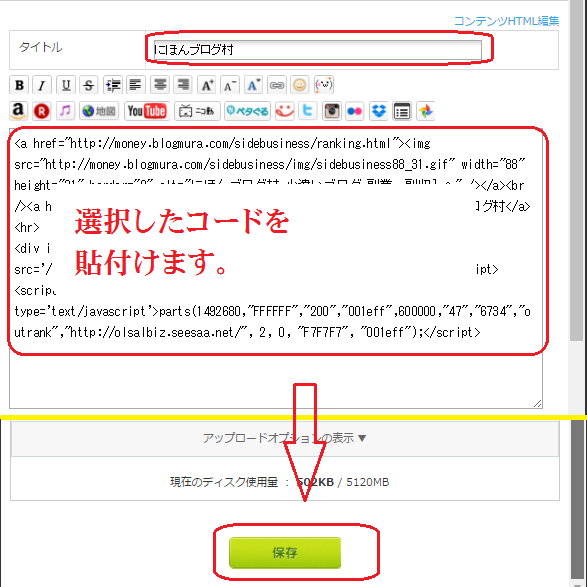Image resolution: width=587 pixels, height=587 pixels.
Task: Insert an Instagram photo
Action: [x=332, y=111]
